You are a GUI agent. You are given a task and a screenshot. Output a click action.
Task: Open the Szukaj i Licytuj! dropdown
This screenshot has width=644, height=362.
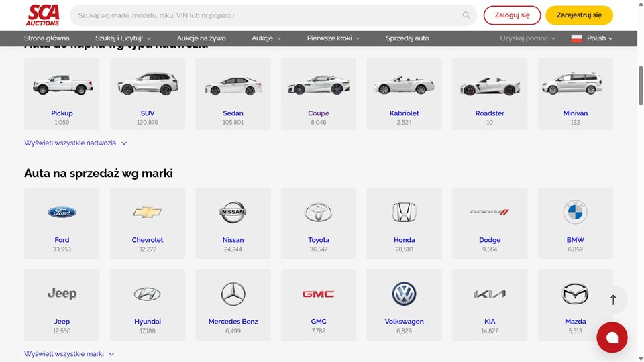coord(123,38)
